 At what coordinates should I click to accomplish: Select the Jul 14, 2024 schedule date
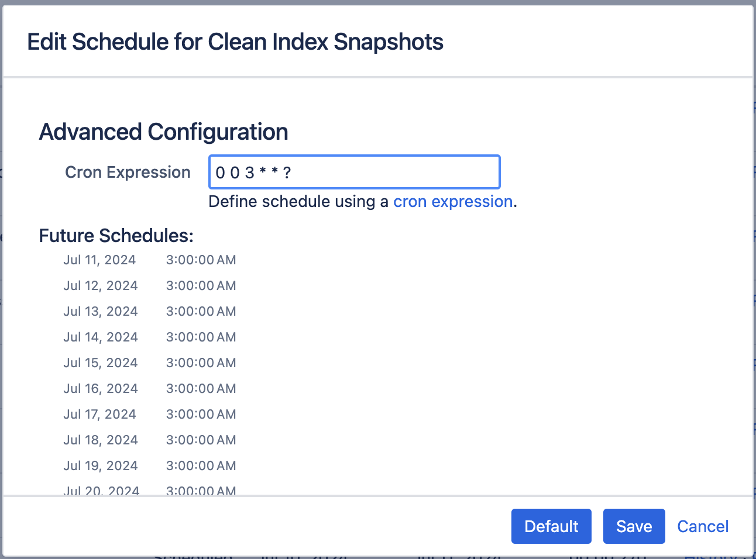point(101,337)
